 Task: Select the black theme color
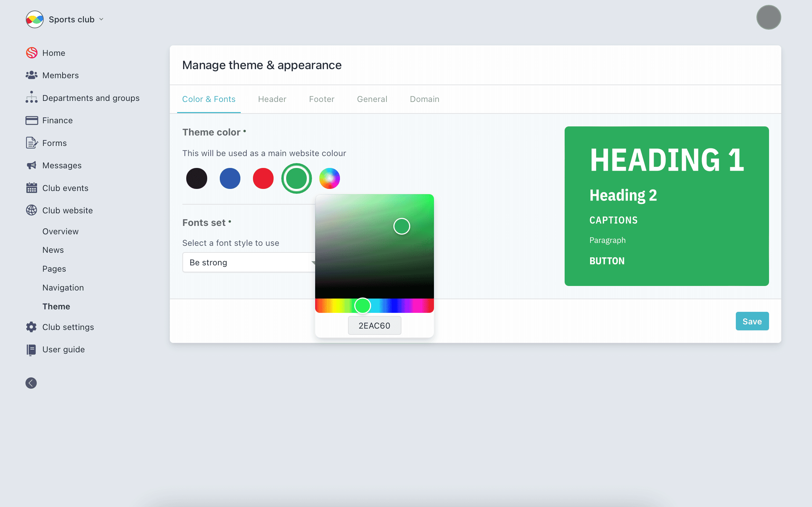197,178
